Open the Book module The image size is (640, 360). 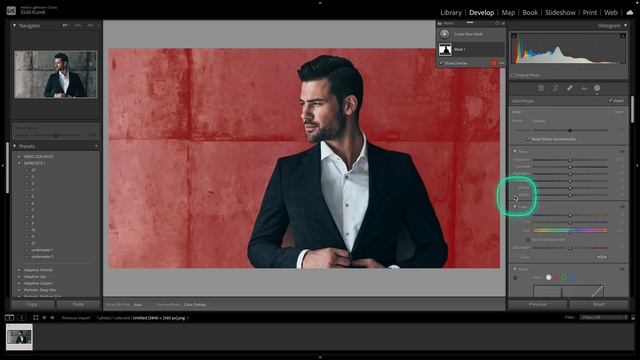point(530,13)
